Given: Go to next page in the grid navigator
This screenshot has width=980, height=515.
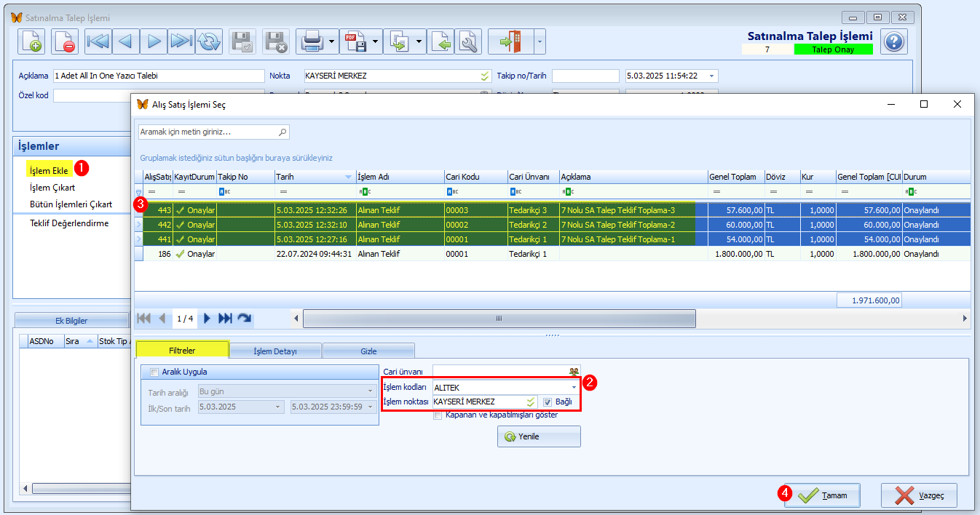Looking at the screenshot, I should coord(208,318).
